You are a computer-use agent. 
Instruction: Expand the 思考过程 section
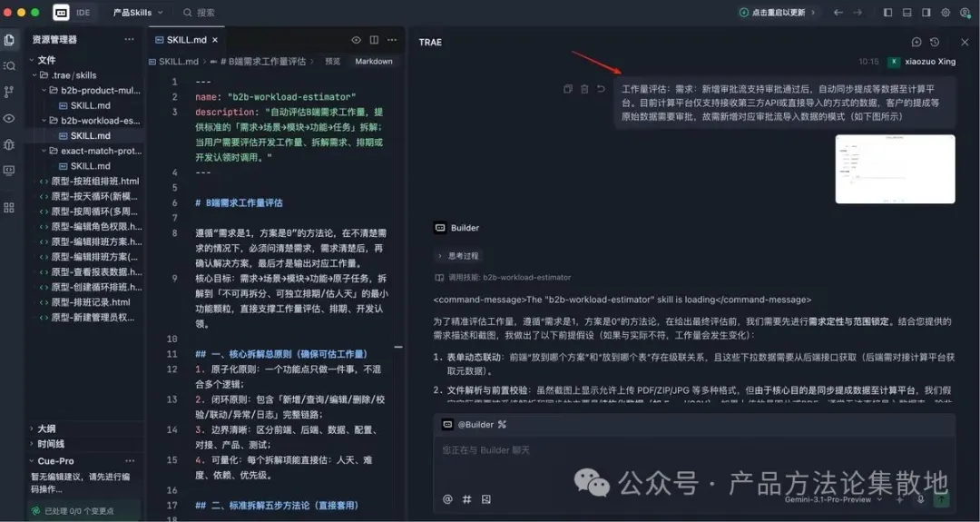pos(457,256)
